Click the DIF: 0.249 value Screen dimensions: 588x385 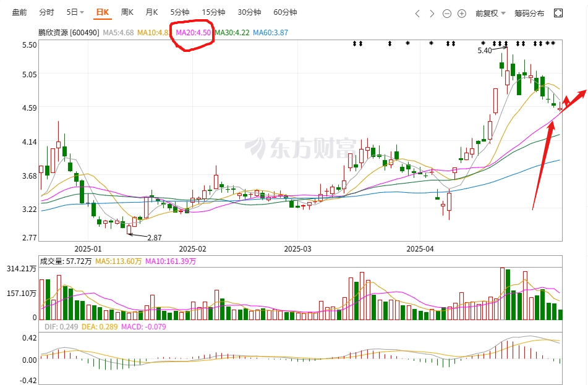(x=61, y=326)
